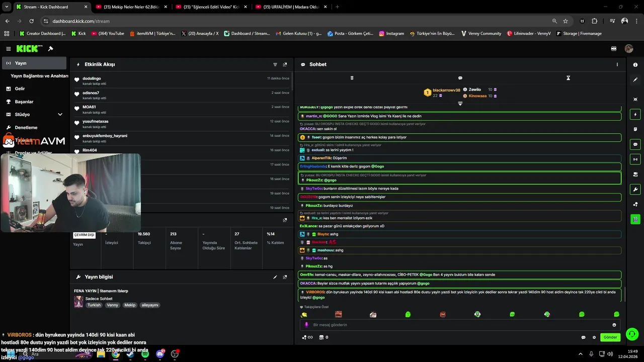The width and height of the screenshot is (644, 362).
Task: Open the emoji picker in message box
Action: pos(614,325)
